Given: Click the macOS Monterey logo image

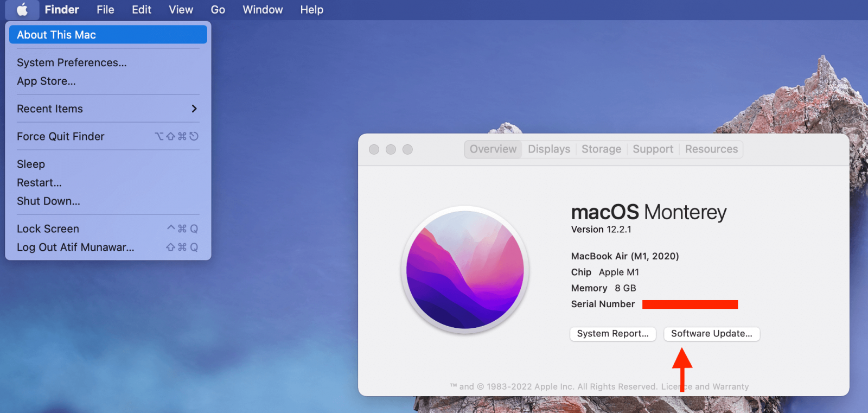Looking at the screenshot, I should pyautogui.click(x=465, y=270).
